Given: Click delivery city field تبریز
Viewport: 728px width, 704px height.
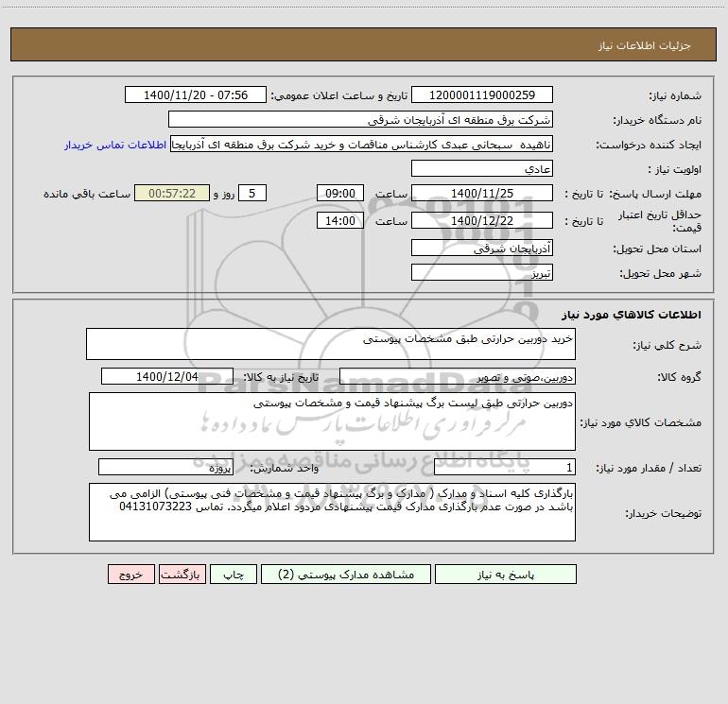Looking at the screenshot, I should point(482,272).
